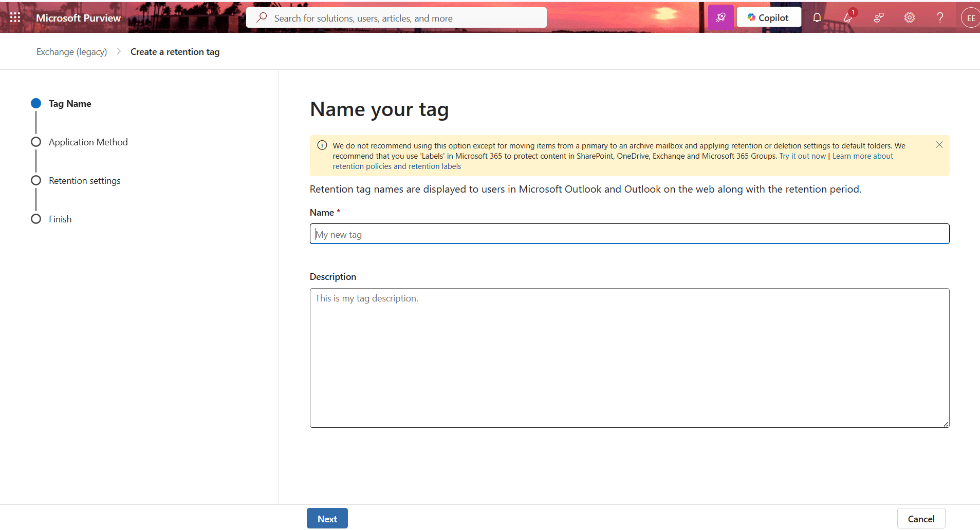The width and height of the screenshot is (980, 530).
Task: Focus the top search box
Action: (396, 18)
